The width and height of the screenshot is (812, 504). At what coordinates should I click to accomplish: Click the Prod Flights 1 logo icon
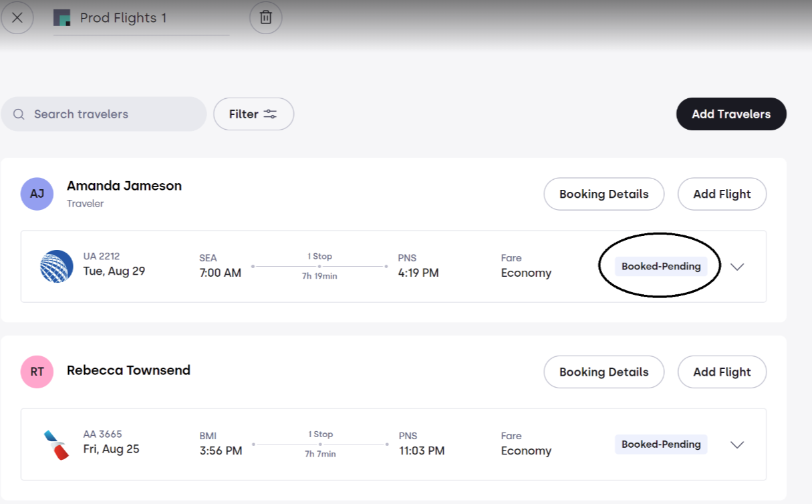point(62,18)
